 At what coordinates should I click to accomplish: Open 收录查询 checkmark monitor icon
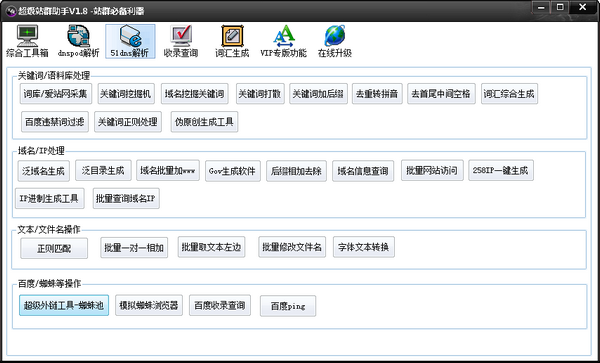(181, 41)
